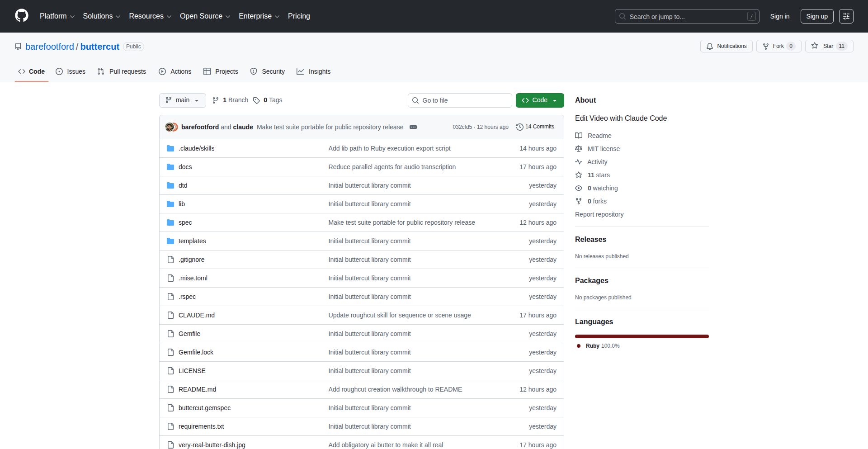868x449 pixels.
Task: Expand commit message ellipsis icon
Action: 413,127
